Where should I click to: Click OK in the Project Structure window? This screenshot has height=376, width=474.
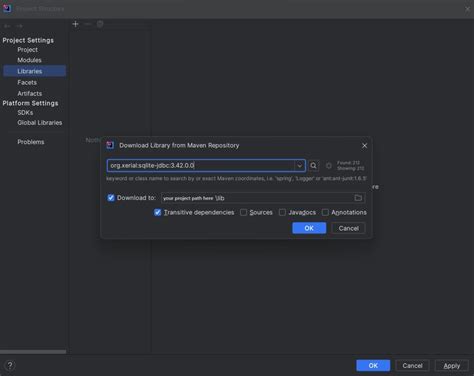(373, 365)
